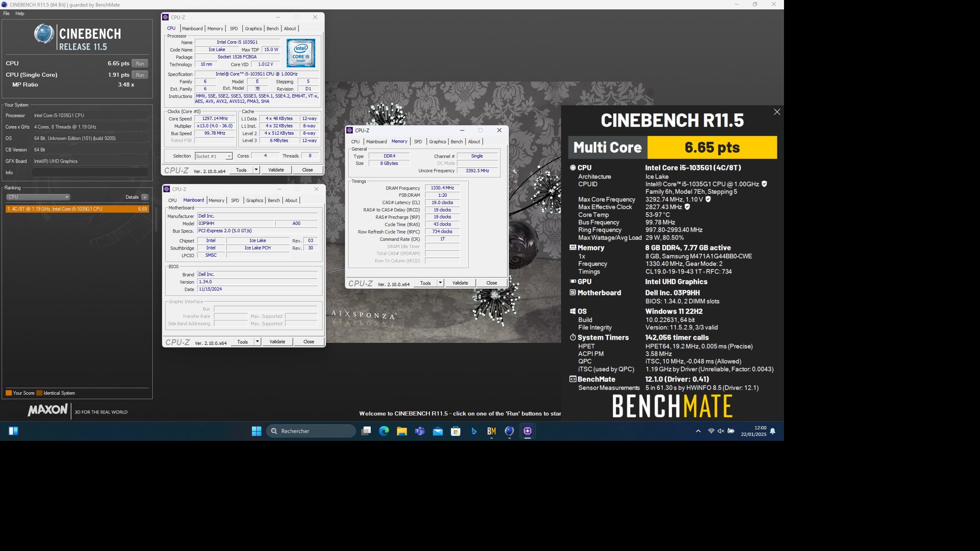Viewport: 980px width, 551px height.
Task: Click the Your Score orange legend swatch
Action: pyautogui.click(x=9, y=393)
